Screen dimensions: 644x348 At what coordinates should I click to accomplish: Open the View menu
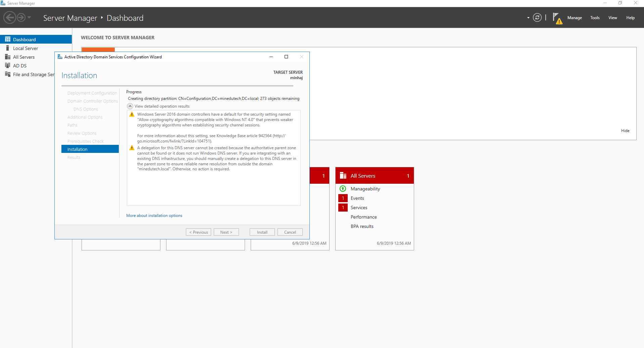[612, 18]
